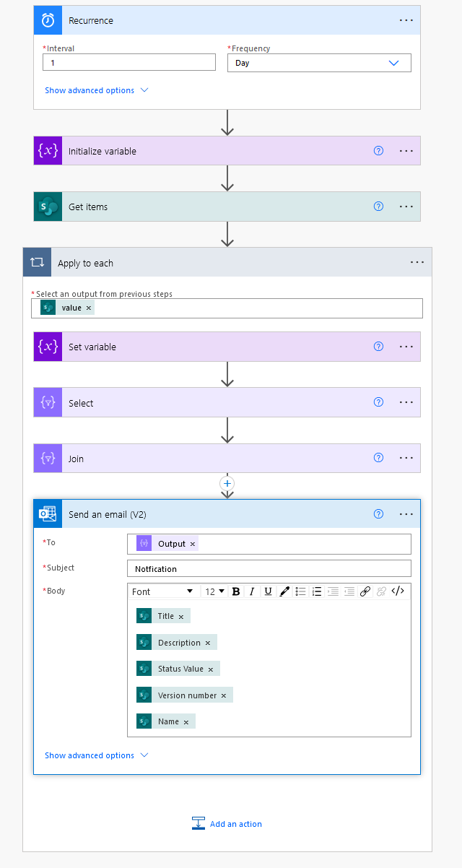Click the Select an output input field
This screenshot has height=868, width=462.
227,308
